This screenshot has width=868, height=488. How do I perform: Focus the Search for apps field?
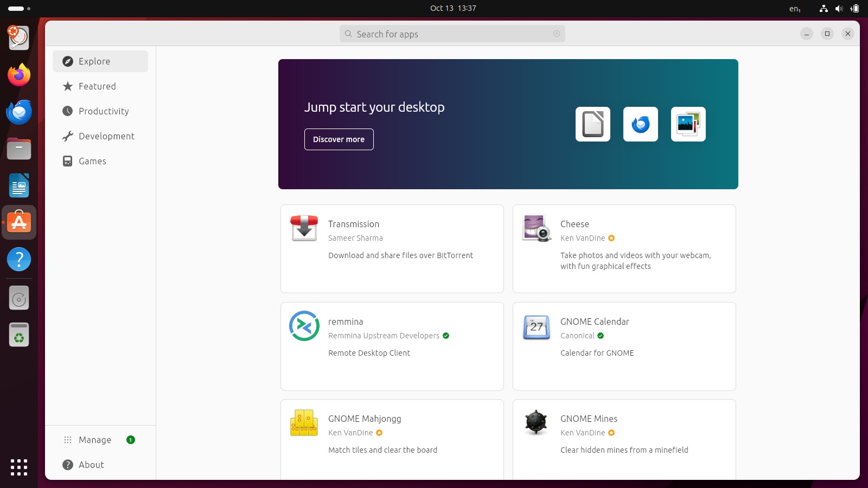tap(452, 34)
